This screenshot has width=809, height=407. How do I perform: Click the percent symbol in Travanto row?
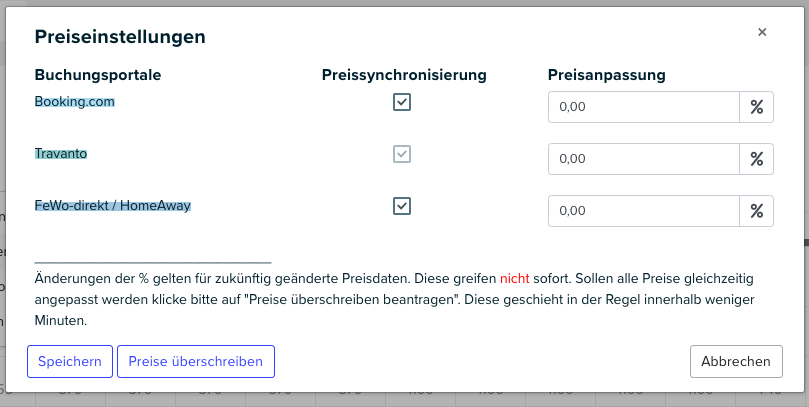click(756, 159)
